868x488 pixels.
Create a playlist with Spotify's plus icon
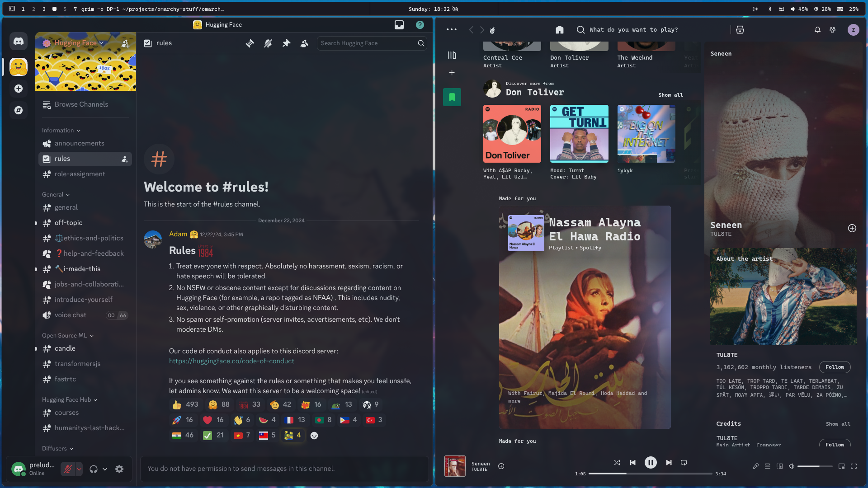point(452,73)
